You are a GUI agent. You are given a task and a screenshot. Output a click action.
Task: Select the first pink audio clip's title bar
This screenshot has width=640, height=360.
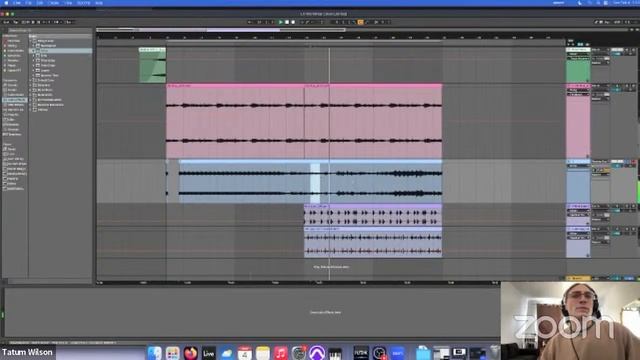pos(235,86)
